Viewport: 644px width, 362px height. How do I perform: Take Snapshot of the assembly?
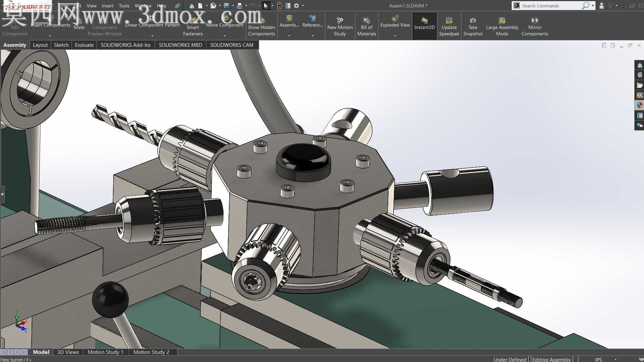pos(473,26)
